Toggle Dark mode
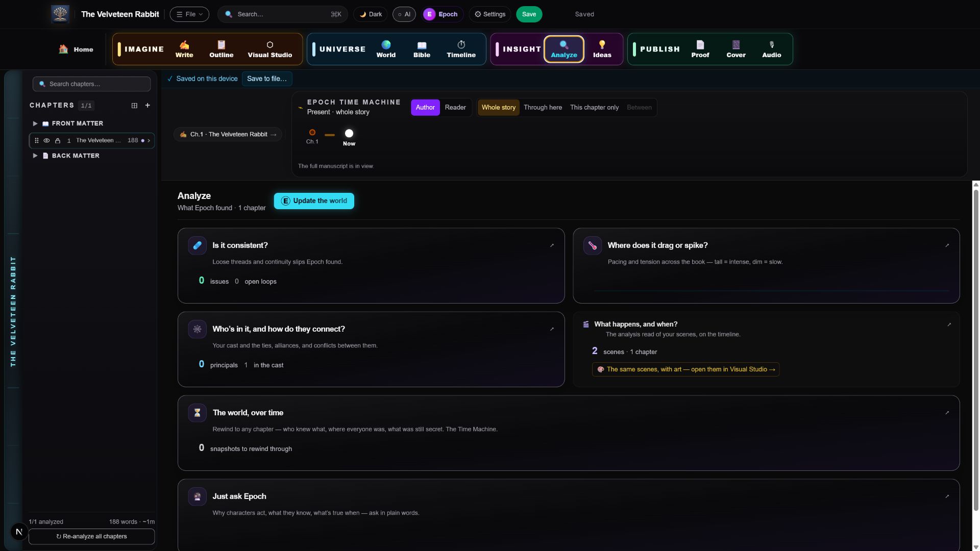The height and width of the screenshot is (551, 980). pos(371,14)
